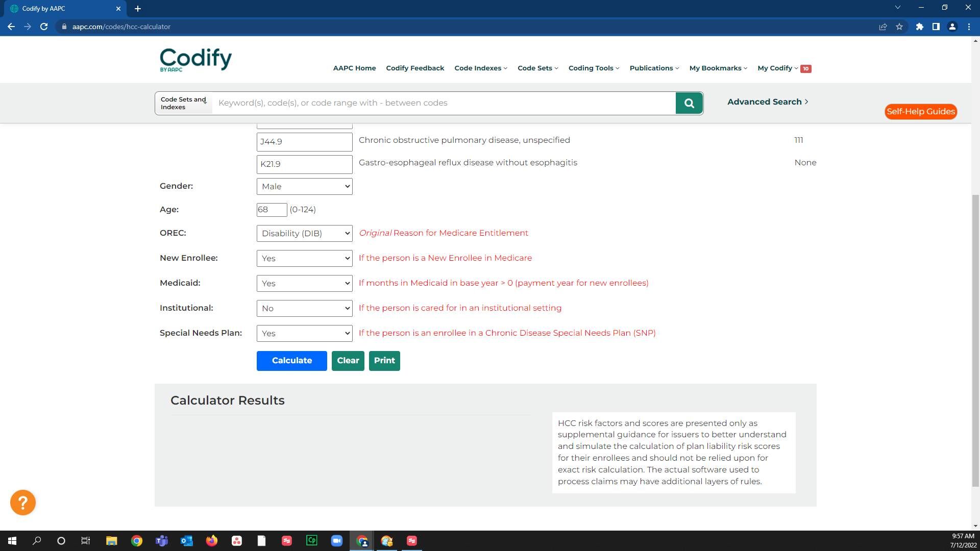Screen dimensions: 980x551
Task: Open the Zoom app in the taskbar
Action: (x=336, y=541)
